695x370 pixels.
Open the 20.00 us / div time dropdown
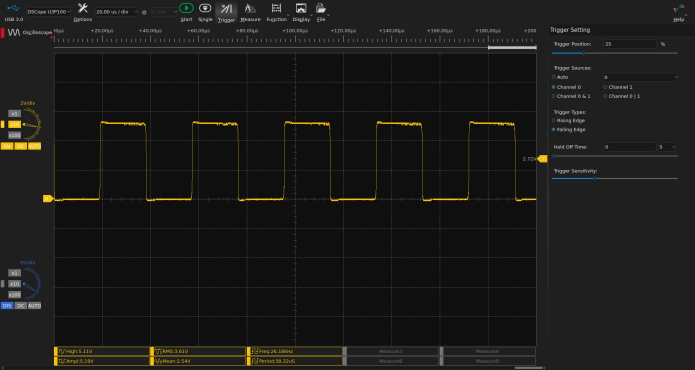(x=117, y=12)
